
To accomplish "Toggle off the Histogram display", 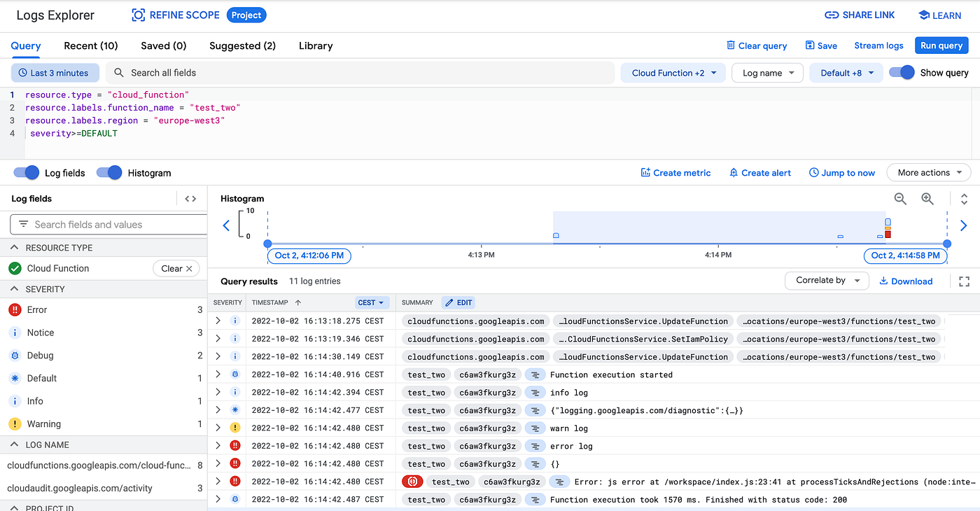I will [109, 172].
